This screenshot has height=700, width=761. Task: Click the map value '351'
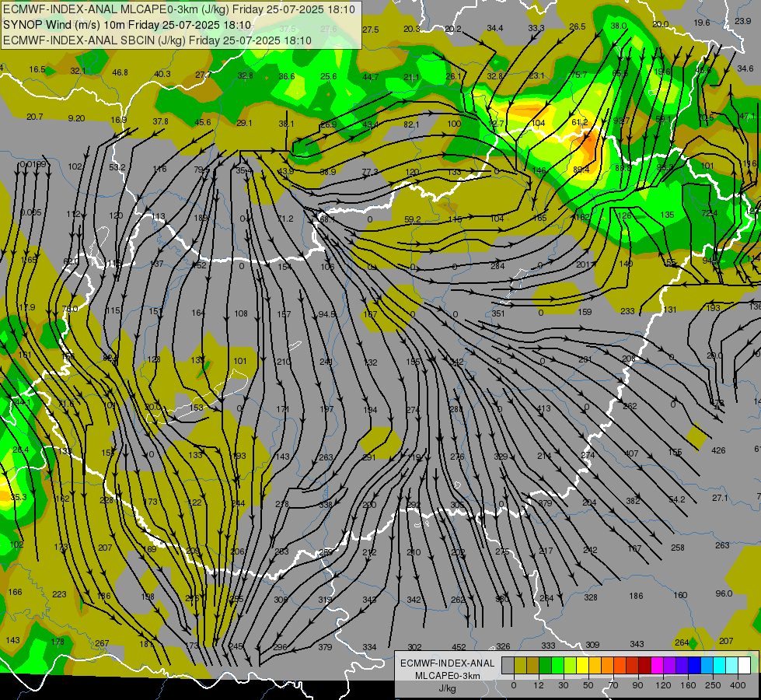498,313
